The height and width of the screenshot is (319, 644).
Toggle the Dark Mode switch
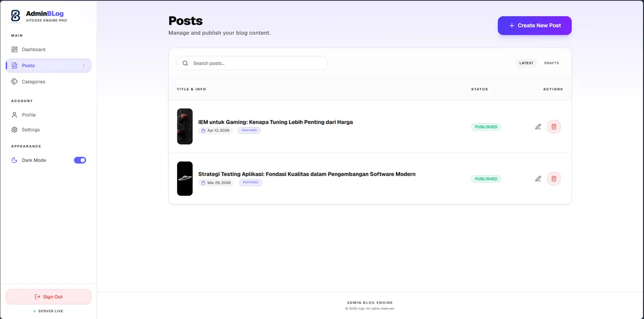[x=80, y=160]
